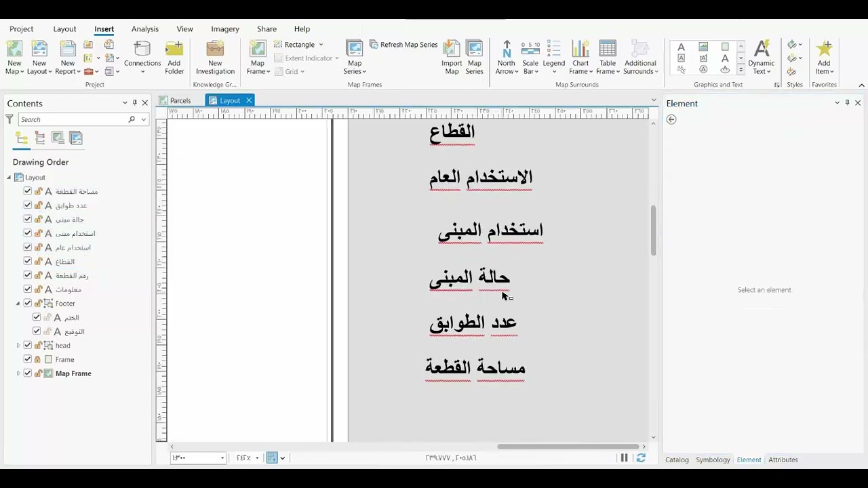
Task: Go back in the Element pane
Action: (x=671, y=119)
